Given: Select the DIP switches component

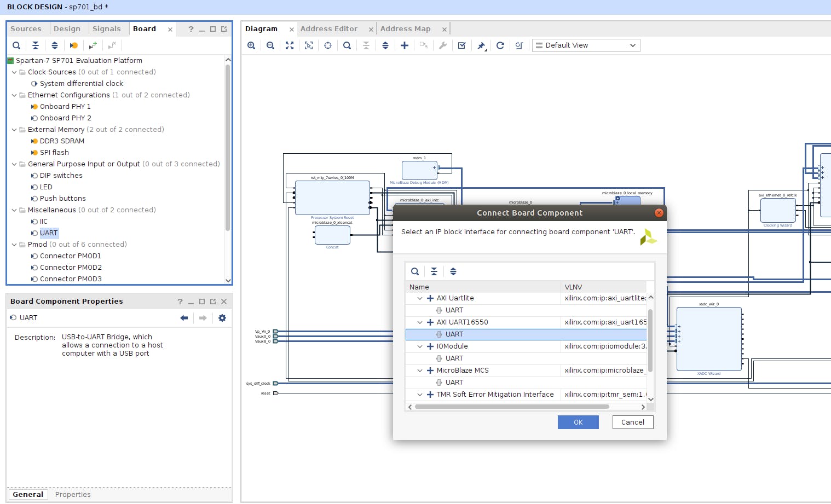Looking at the screenshot, I should (61, 176).
